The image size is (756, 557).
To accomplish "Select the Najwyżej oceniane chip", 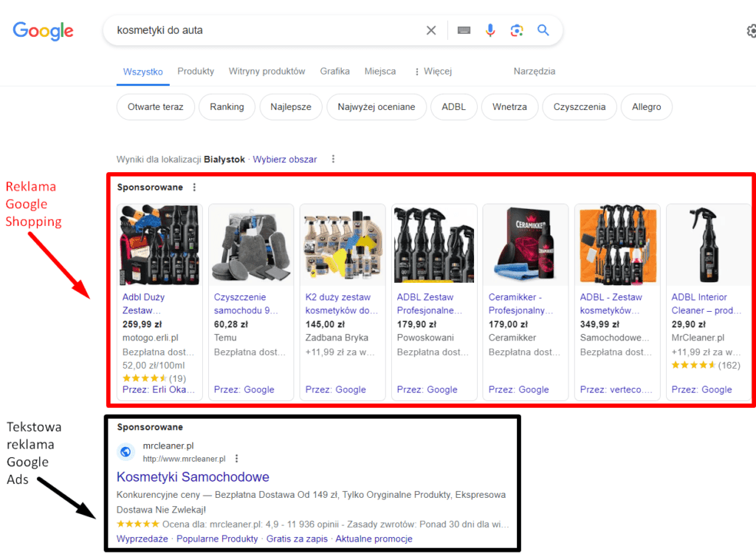I will coord(376,107).
